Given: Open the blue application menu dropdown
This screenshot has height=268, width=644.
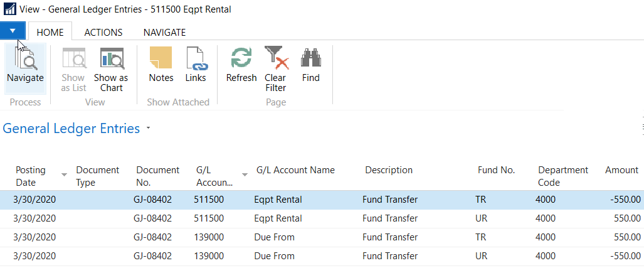Looking at the screenshot, I should coord(13,31).
